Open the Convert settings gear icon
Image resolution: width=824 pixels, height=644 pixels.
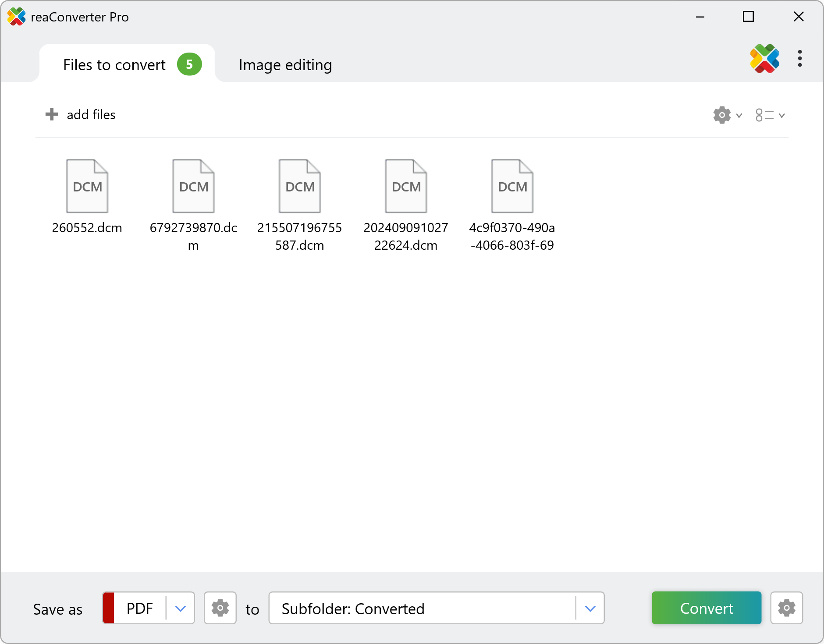click(787, 608)
